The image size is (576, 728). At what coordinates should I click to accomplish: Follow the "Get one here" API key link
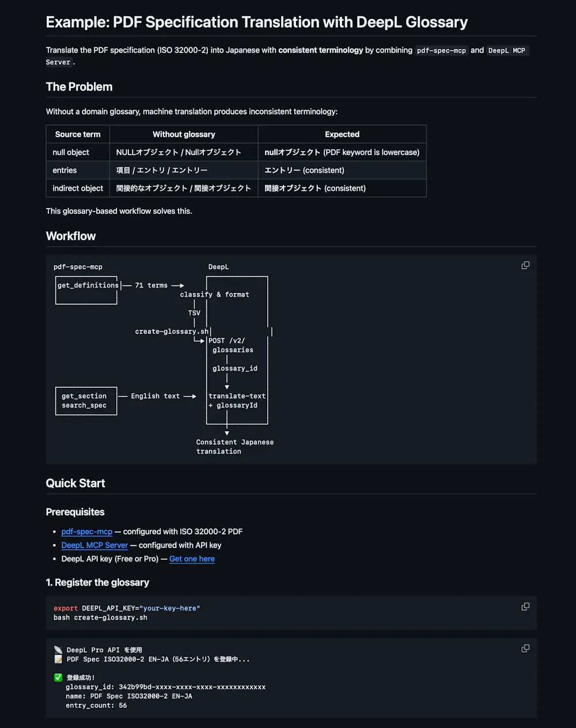click(192, 559)
